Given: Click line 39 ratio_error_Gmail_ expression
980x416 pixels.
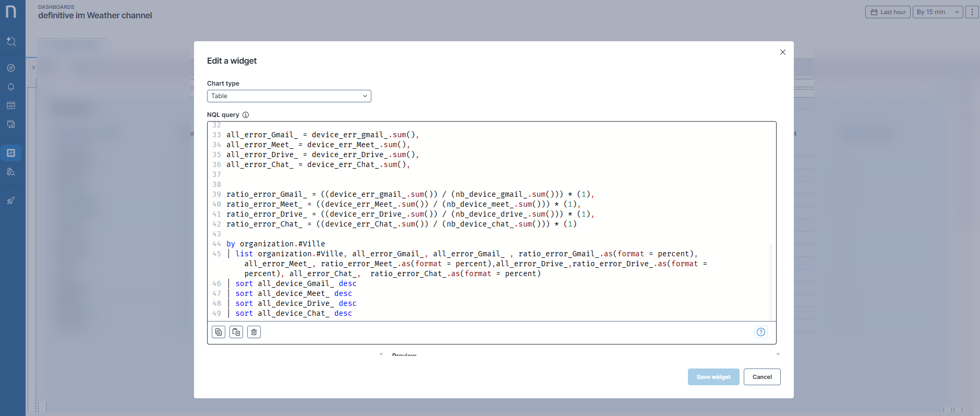Looking at the screenshot, I should [x=410, y=194].
